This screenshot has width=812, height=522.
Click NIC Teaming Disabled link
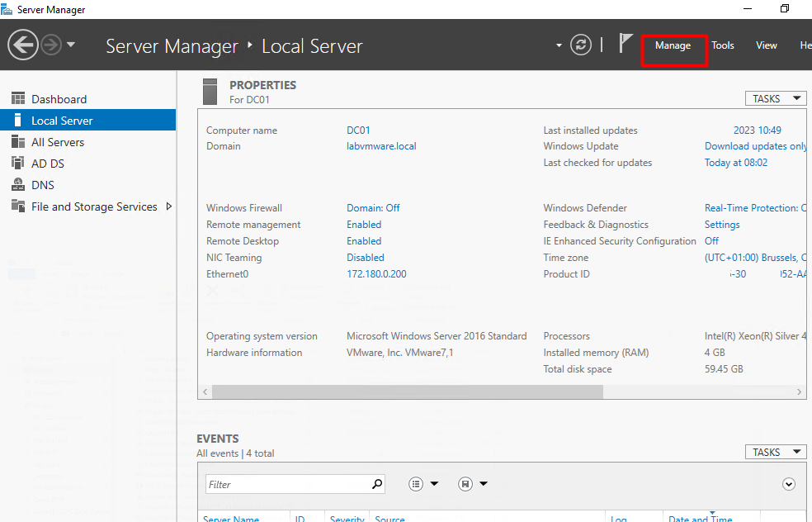(365, 258)
